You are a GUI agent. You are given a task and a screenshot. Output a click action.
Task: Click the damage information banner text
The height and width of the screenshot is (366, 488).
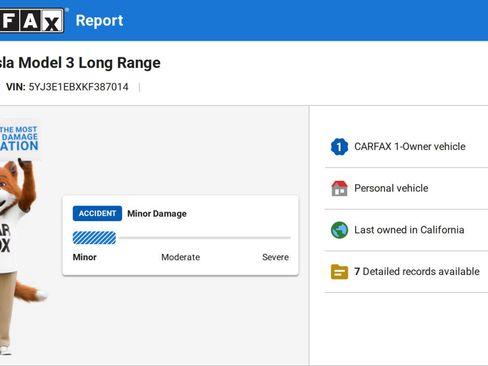[x=19, y=138]
